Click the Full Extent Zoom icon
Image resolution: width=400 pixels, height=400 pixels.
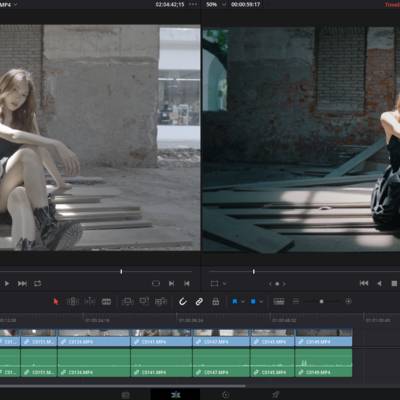coord(279,301)
